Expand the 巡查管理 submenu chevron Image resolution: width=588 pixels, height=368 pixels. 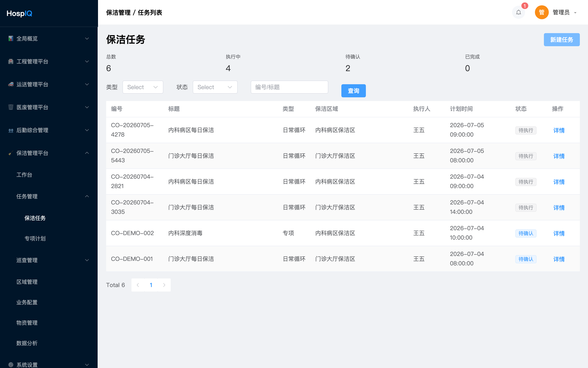pos(87,260)
